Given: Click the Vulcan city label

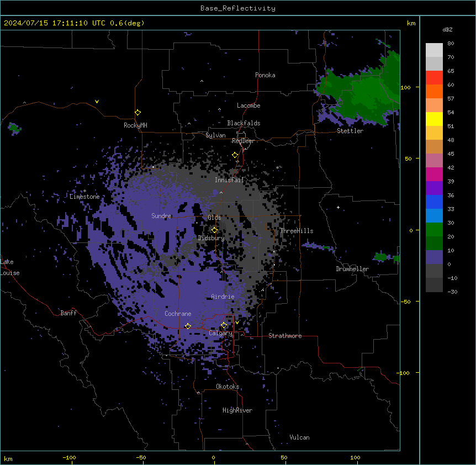Looking at the screenshot, I should coord(299,437).
